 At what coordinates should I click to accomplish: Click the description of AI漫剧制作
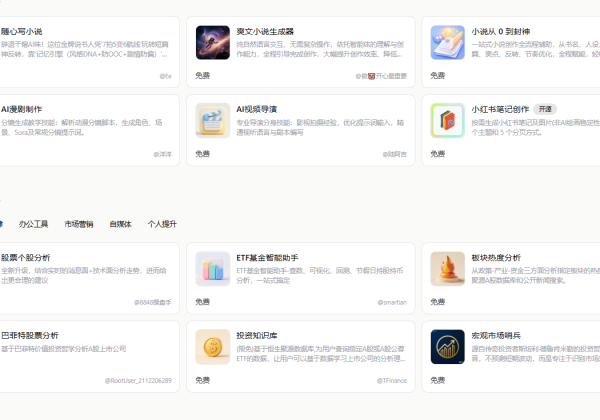(82, 127)
